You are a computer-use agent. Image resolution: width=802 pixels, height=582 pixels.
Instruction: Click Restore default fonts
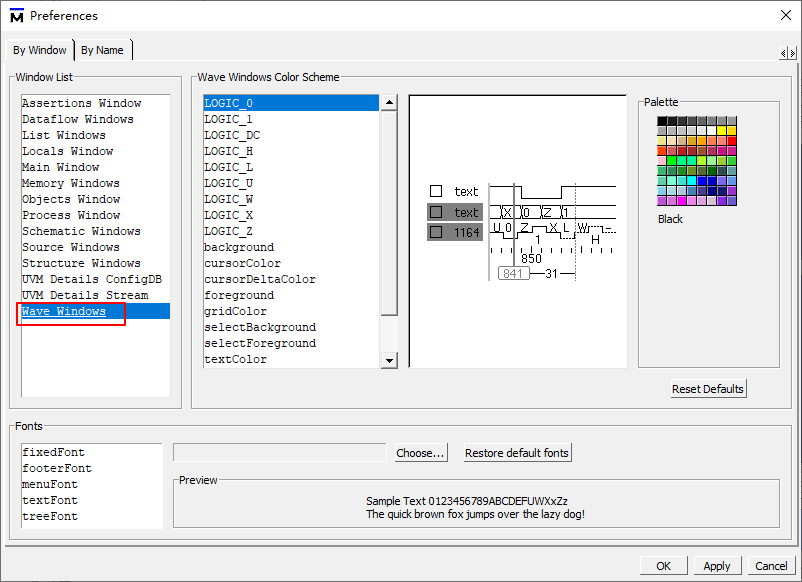pos(516,452)
